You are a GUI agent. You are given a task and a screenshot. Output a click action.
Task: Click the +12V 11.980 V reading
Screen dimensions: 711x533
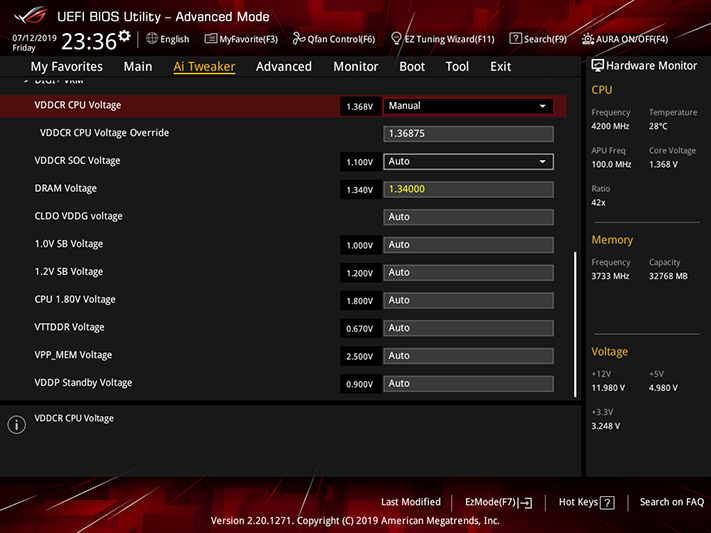click(x=608, y=388)
